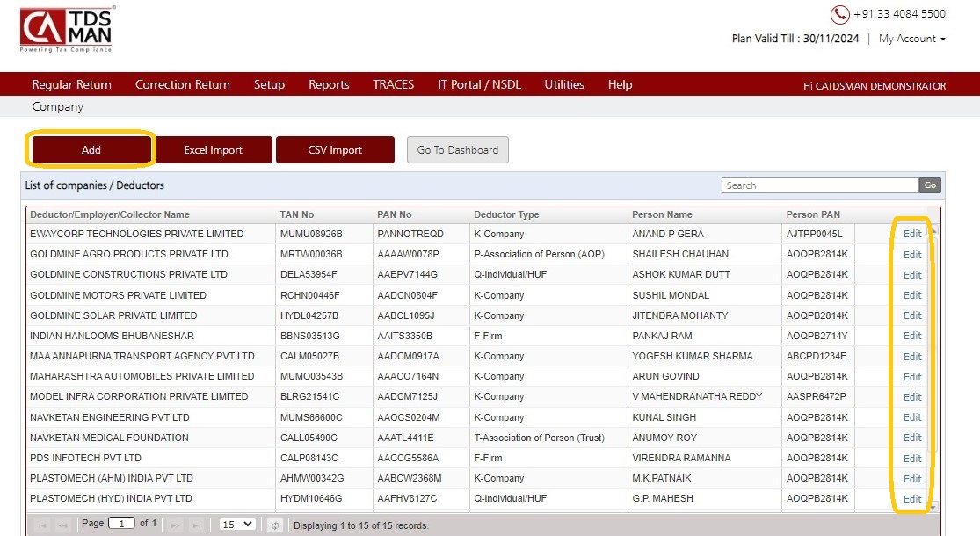
Task: Open the Regular Return menu
Action: pyautogui.click(x=72, y=84)
